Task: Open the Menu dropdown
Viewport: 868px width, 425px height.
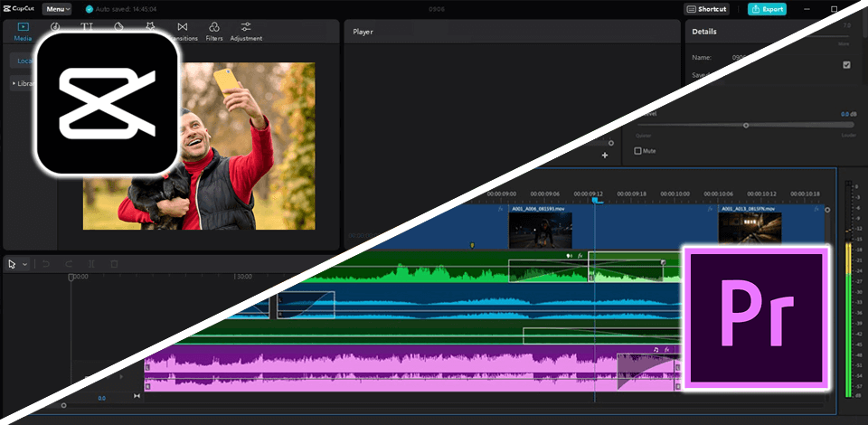Action: [x=57, y=9]
